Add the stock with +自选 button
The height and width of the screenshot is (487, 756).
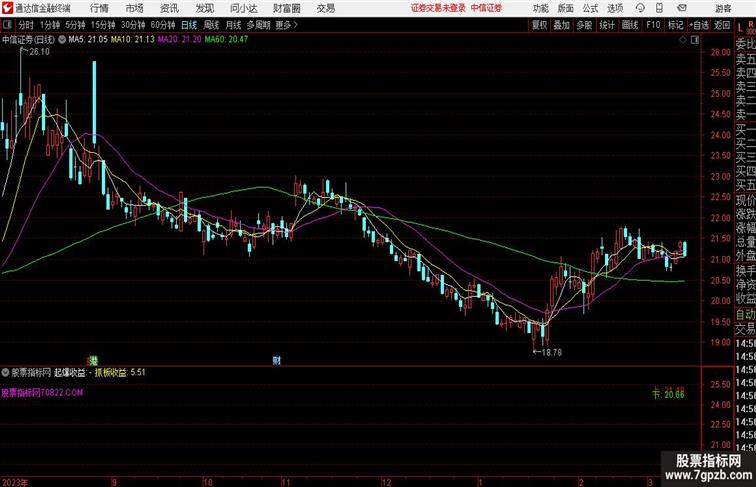(699, 25)
